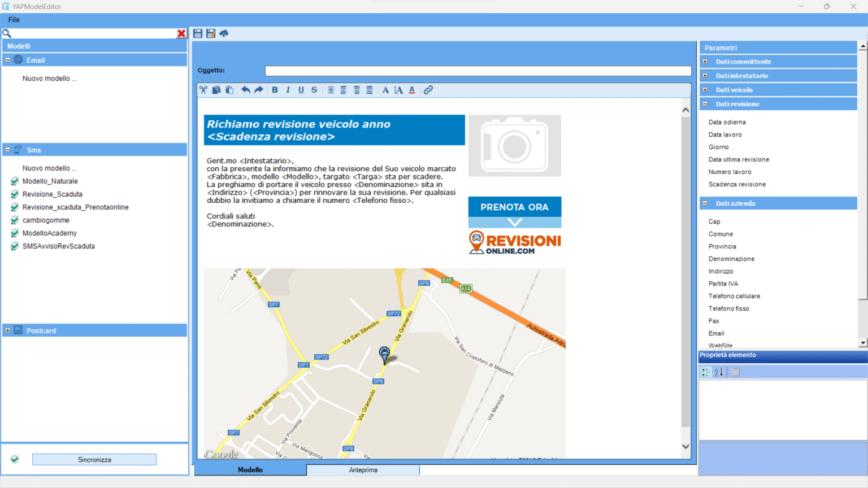This screenshot has width=868, height=488.
Task: Open the font color tool
Action: (412, 90)
